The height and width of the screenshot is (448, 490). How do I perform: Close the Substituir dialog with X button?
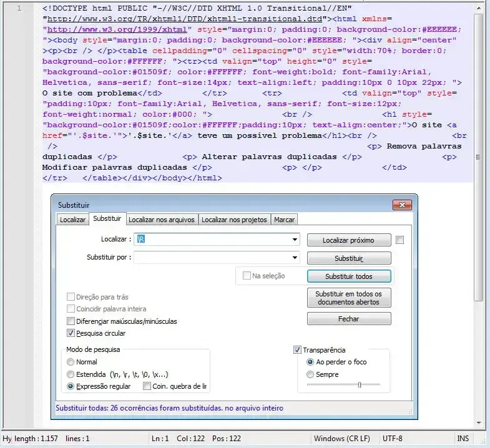401,205
